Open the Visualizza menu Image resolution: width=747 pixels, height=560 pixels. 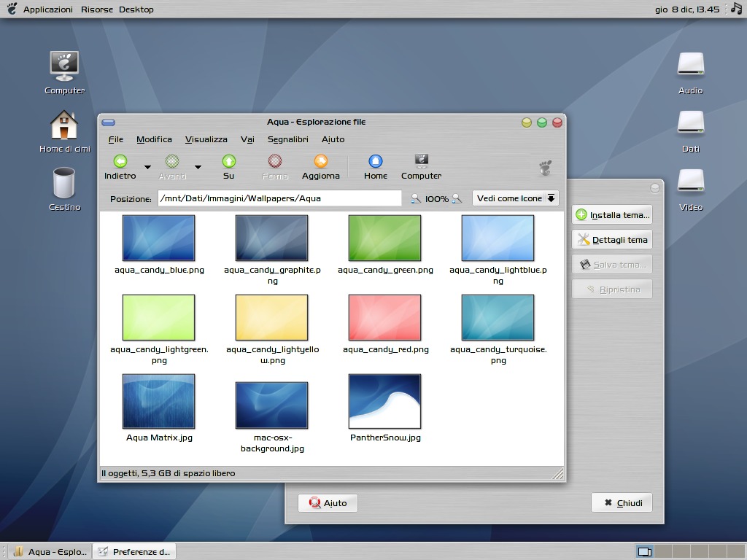[206, 139]
